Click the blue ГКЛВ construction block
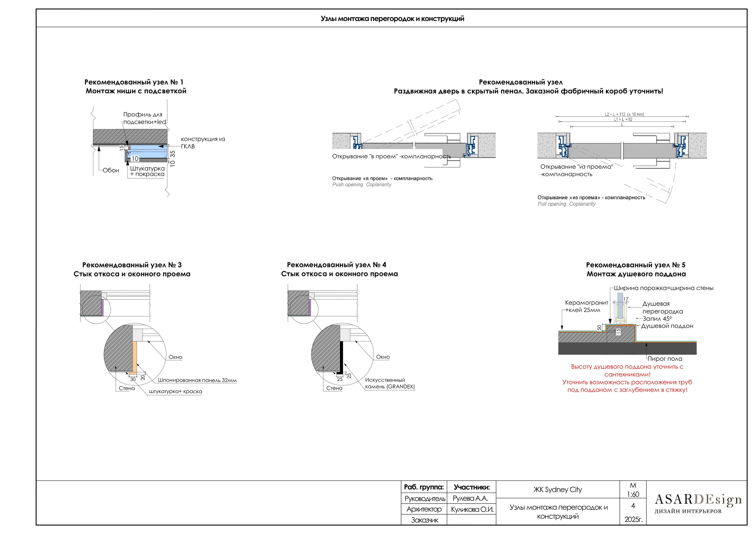Image resolution: width=756 pixels, height=534 pixels. point(148,152)
